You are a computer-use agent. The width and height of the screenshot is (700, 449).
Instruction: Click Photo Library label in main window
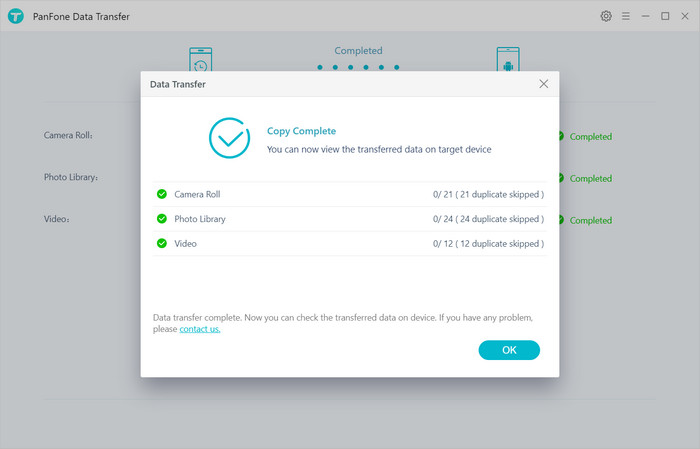(71, 177)
